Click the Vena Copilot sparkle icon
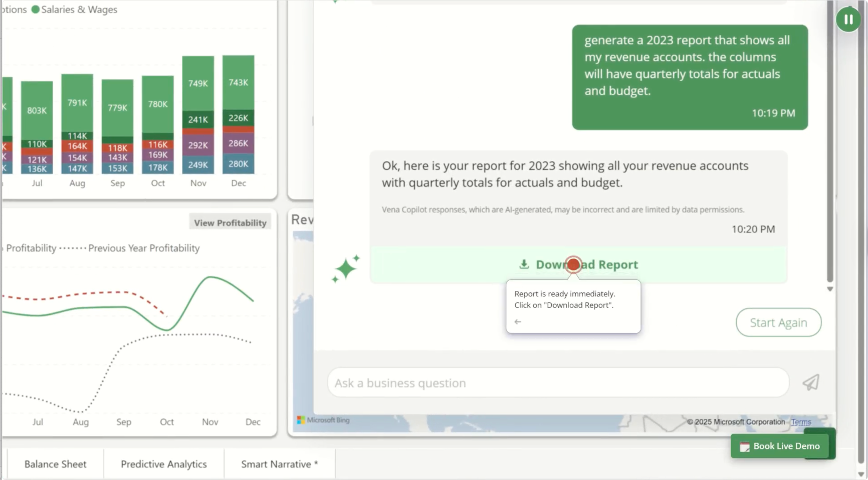This screenshot has width=868, height=480. [x=346, y=267]
